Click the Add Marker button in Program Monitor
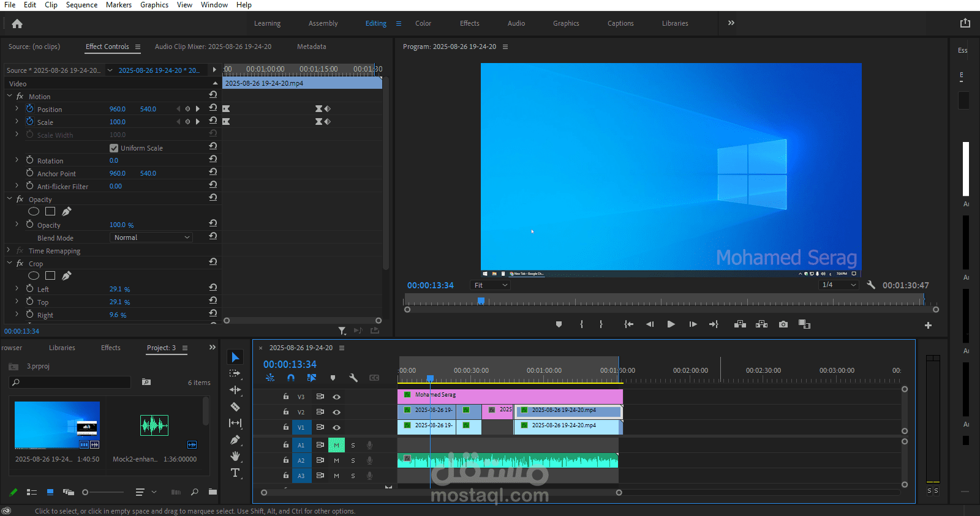The height and width of the screenshot is (516, 980). pyautogui.click(x=559, y=324)
